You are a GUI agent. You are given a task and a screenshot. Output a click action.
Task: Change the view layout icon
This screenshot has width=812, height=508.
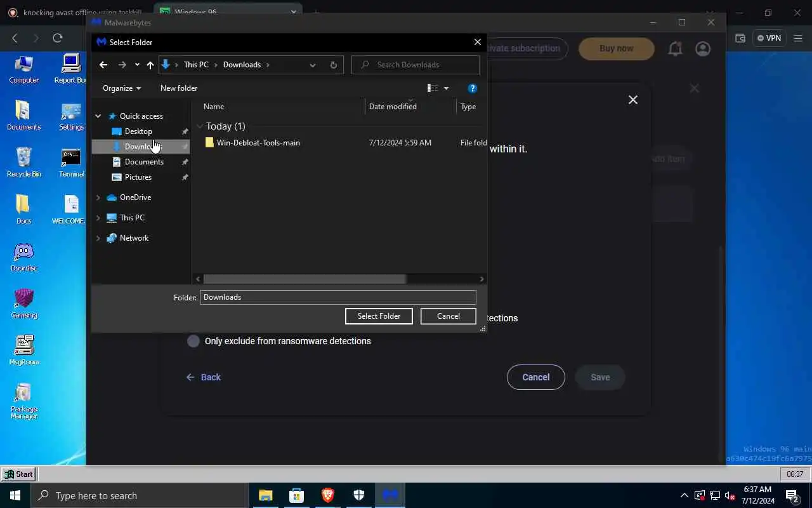coord(433,88)
